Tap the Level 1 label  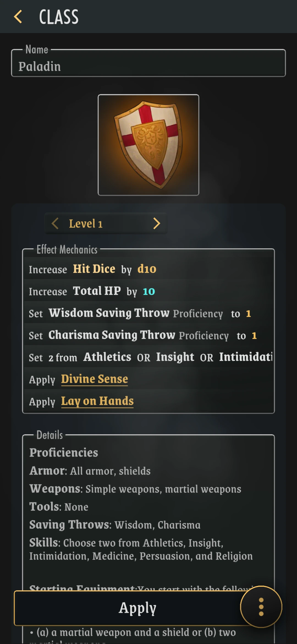pos(86,224)
